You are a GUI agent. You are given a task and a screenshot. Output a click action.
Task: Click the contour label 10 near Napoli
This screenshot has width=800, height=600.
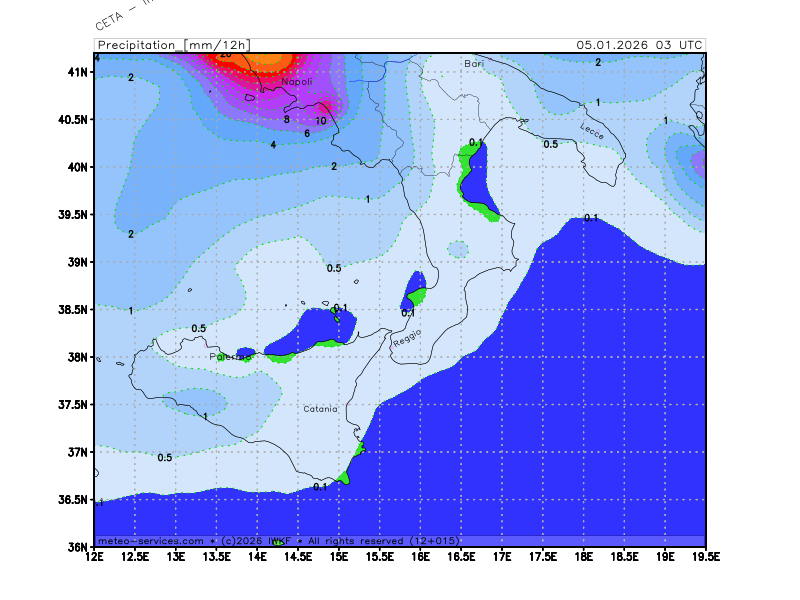(321, 121)
